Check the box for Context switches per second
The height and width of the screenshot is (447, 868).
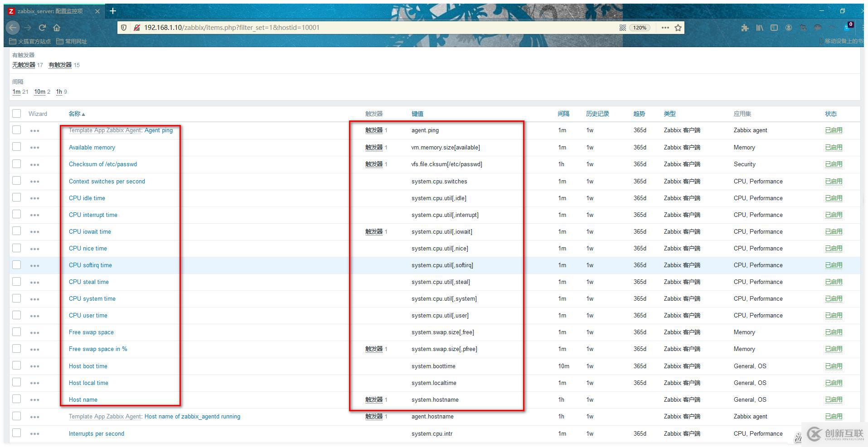(17, 181)
